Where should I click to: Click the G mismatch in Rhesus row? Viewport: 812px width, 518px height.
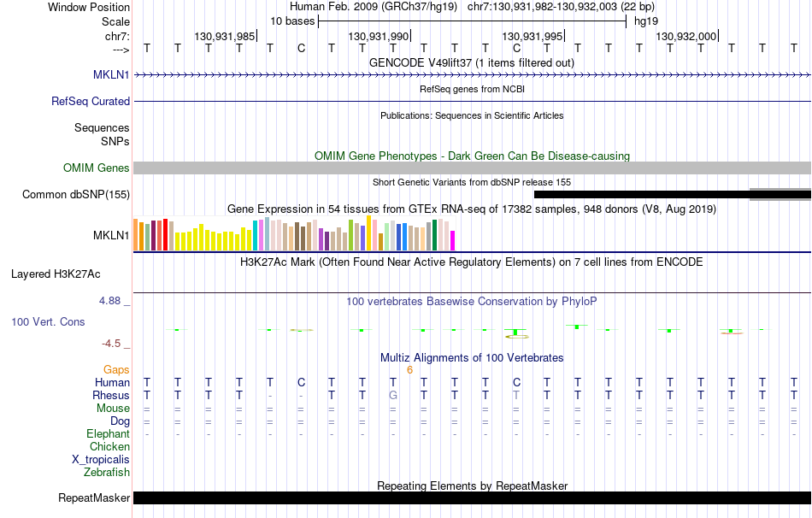393,395
